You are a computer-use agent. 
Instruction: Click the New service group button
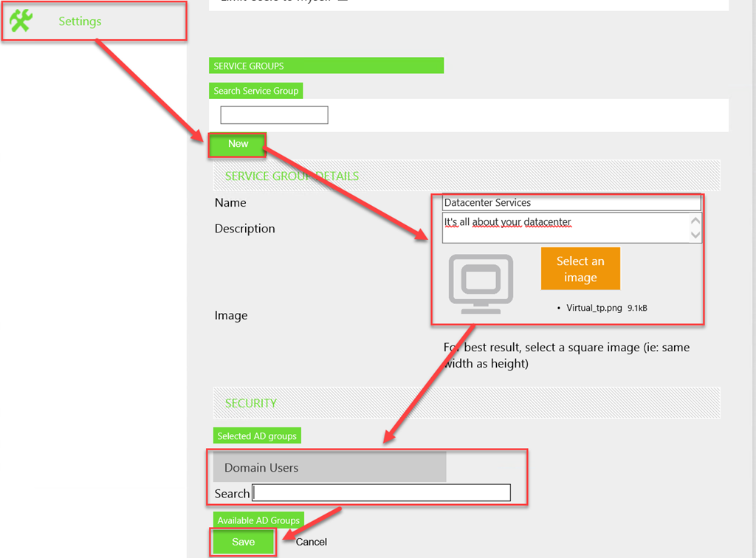coord(238,145)
